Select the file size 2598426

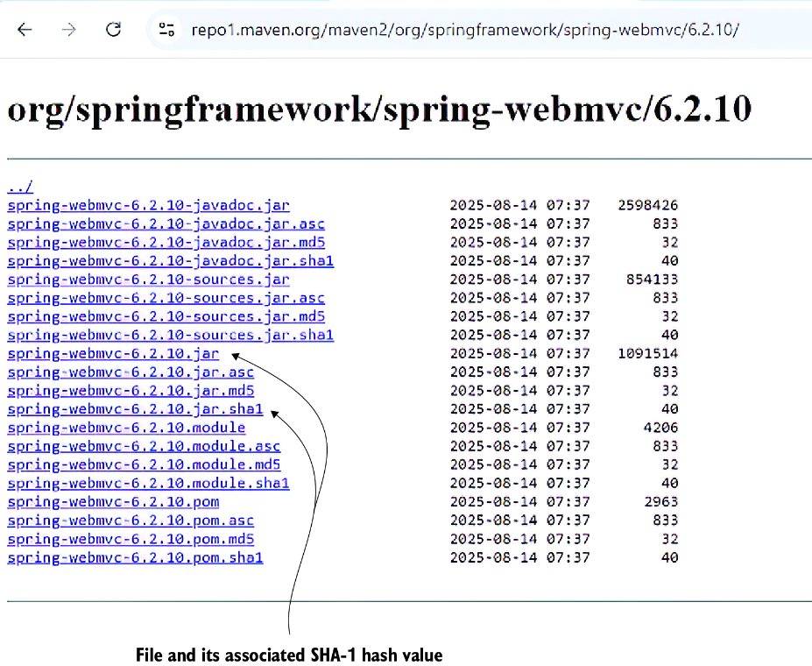tap(648, 206)
